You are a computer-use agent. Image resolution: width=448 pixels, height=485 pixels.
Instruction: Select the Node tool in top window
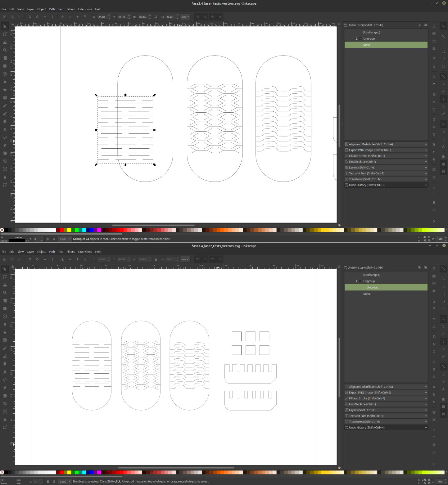coord(5,34)
